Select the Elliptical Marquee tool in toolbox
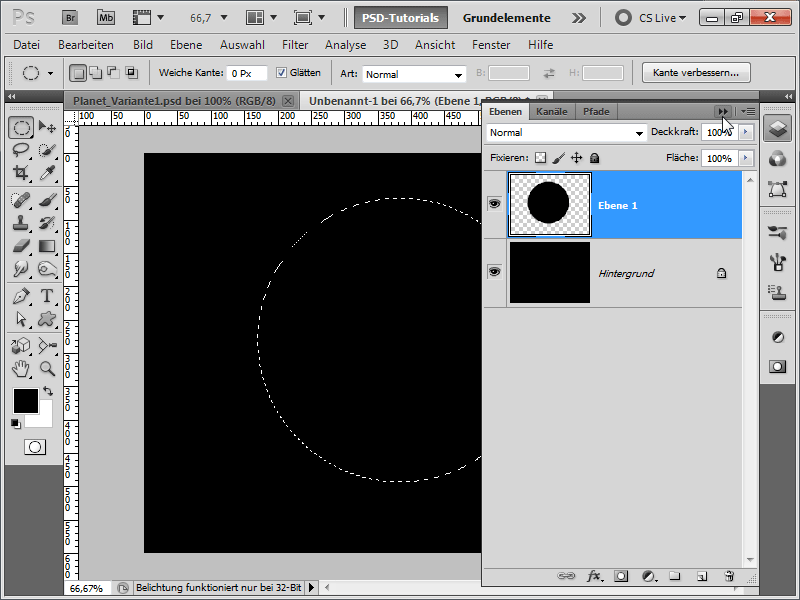 [x=21, y=127]
